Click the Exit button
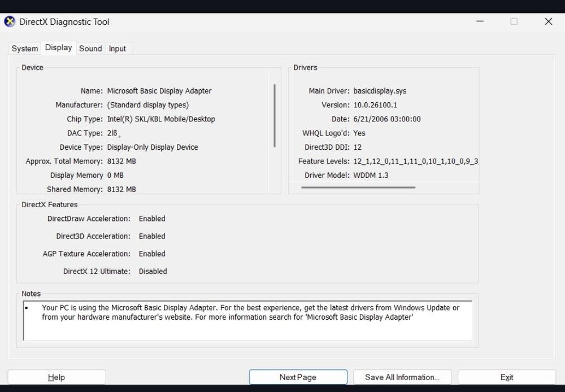The image size is (565, 392). point(507,377)
